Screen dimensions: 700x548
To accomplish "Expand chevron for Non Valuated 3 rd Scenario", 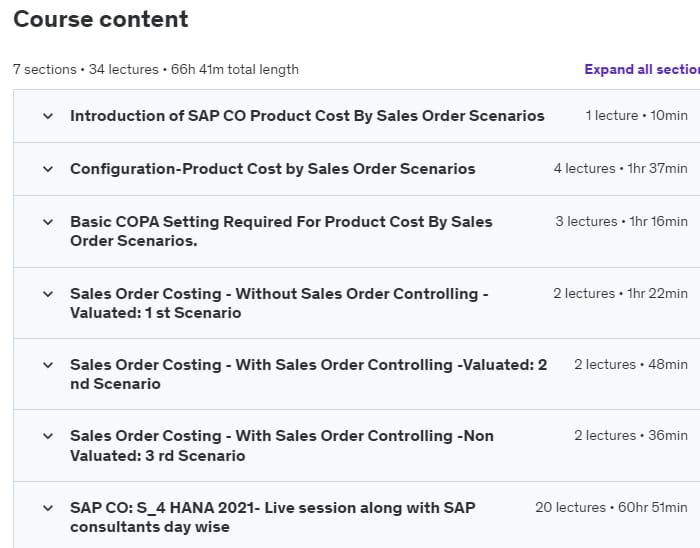I will (48, 436).
